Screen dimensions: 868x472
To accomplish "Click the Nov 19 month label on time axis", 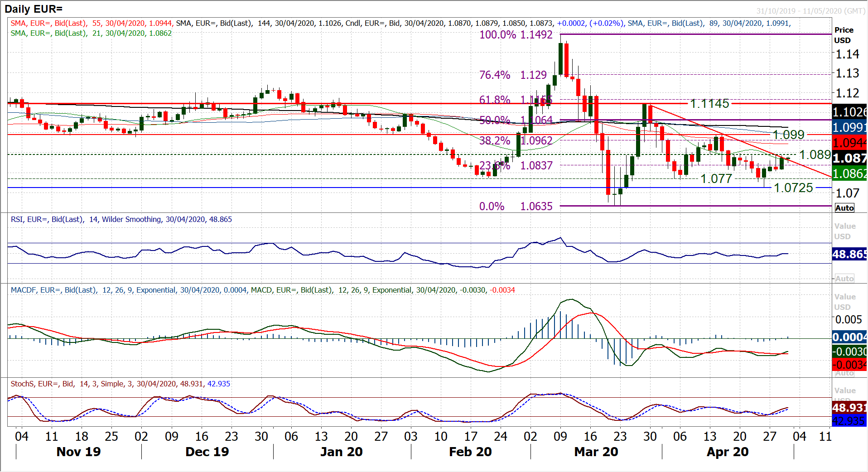I will [78, 452].
